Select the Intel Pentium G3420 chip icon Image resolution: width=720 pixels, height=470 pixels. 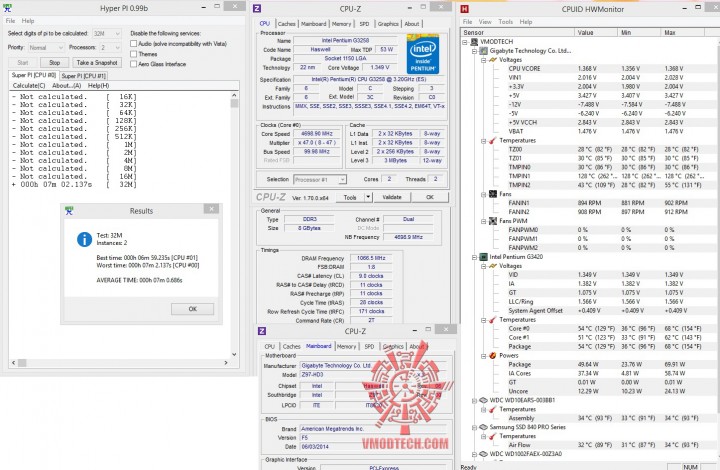[x=484, y=257]
